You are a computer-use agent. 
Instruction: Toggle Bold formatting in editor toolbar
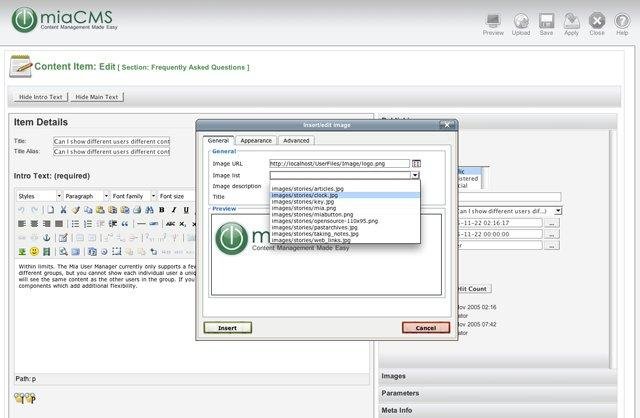[162, 210]
